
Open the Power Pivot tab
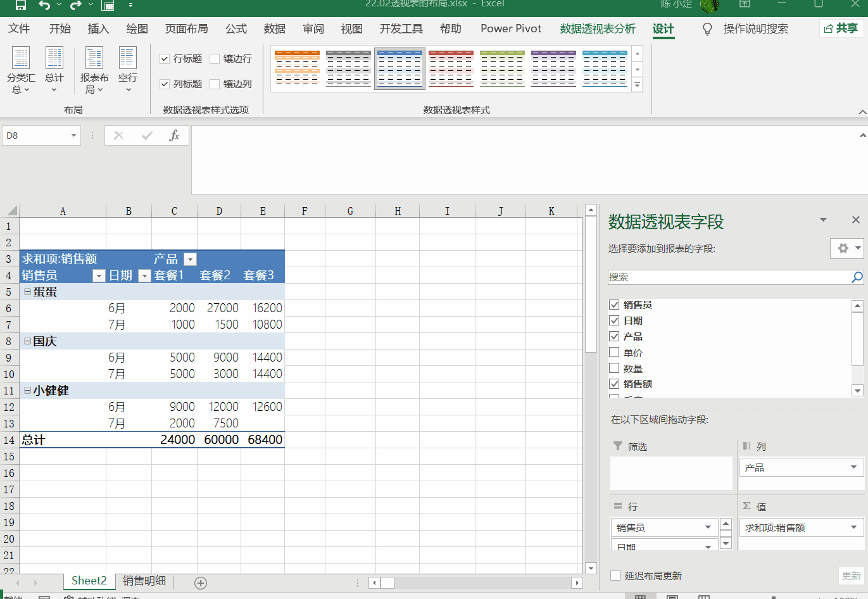pos(511,28)
